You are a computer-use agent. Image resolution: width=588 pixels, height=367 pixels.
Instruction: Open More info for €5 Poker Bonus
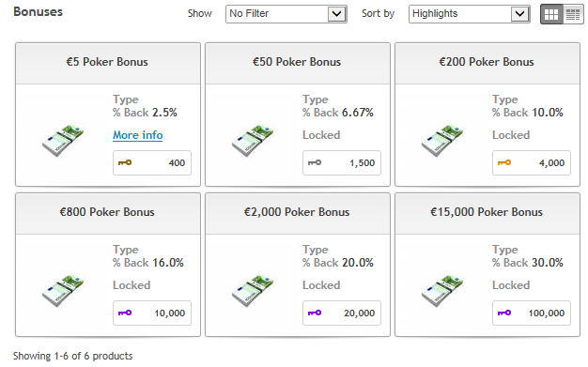click(x=138, y=135)
